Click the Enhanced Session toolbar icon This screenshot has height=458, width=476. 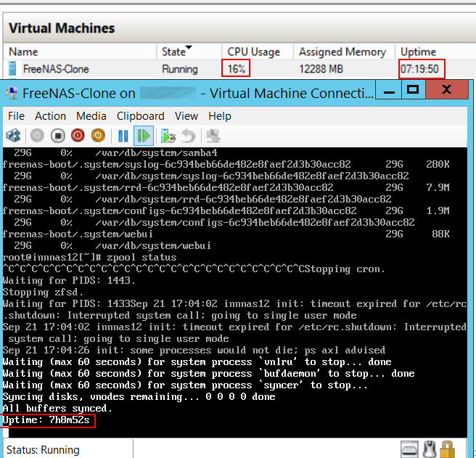coord(213,136)
